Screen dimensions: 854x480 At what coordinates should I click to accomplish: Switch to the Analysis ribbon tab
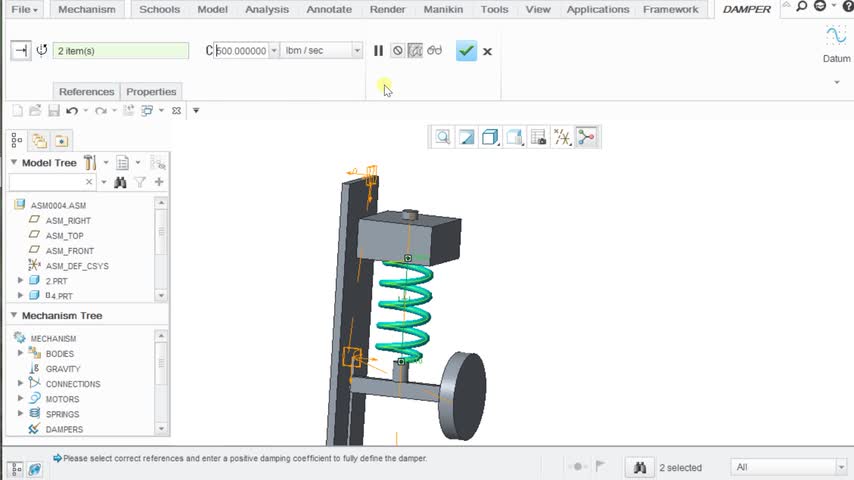click(x=267, y=9)
